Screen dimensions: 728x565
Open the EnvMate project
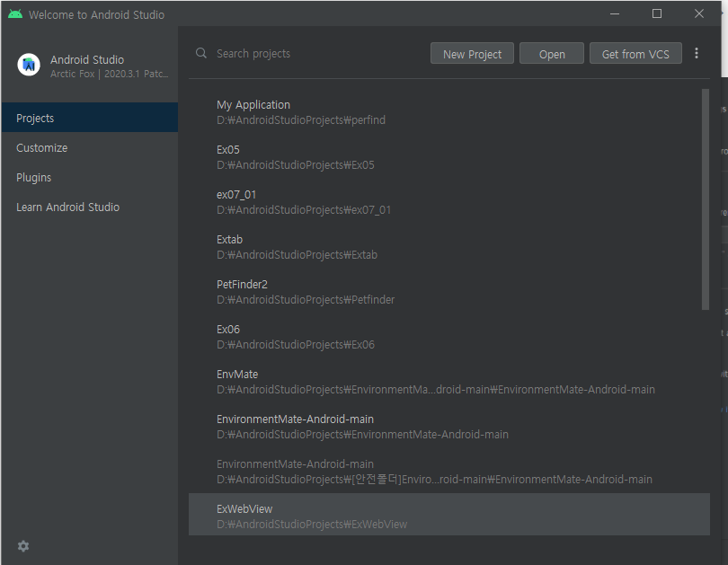(449, 381)
